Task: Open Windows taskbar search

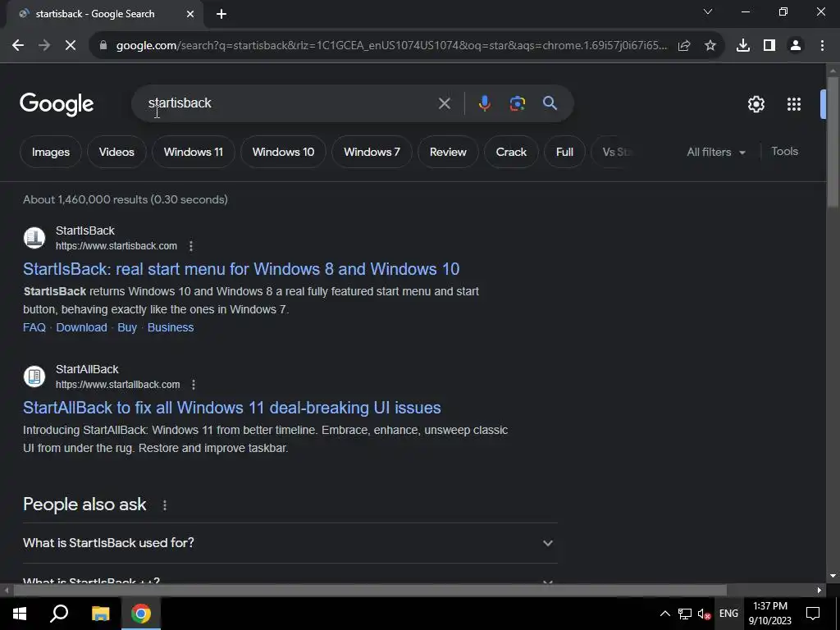Action: (x=59, y=614)
